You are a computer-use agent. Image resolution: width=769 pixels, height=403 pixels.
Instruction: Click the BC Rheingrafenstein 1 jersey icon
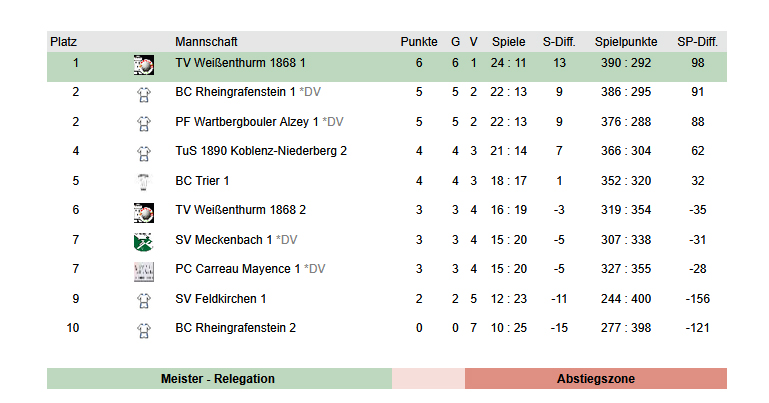(143, 93)
